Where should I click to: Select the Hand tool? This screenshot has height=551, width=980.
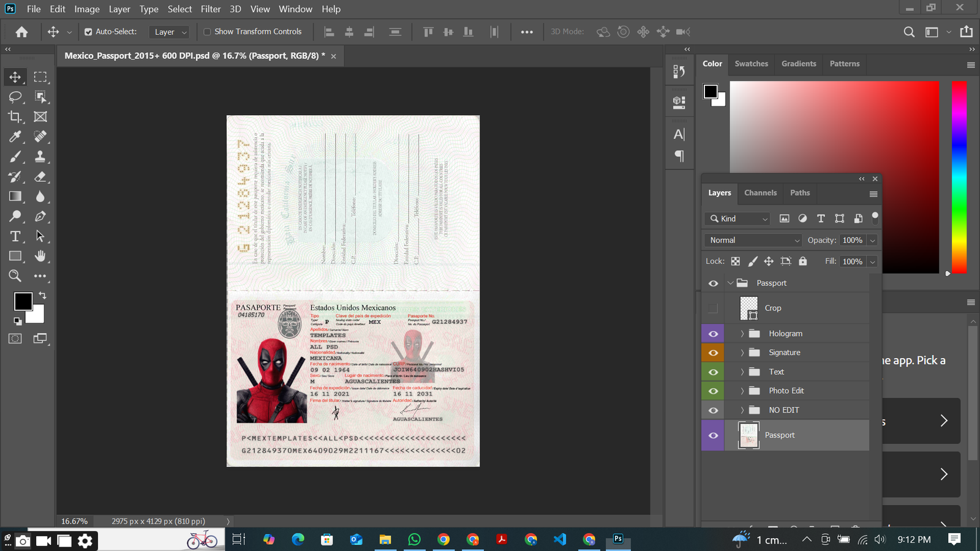[x=40, y=256]
